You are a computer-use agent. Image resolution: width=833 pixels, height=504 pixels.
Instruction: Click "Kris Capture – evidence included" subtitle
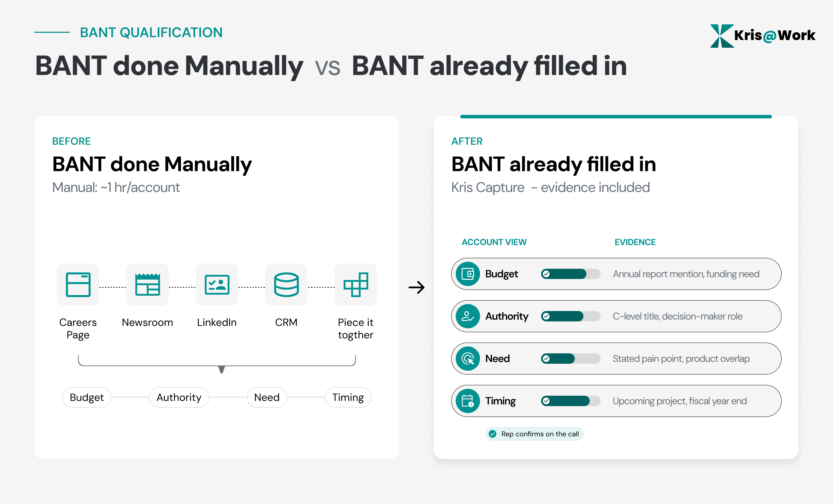[550, 187]
